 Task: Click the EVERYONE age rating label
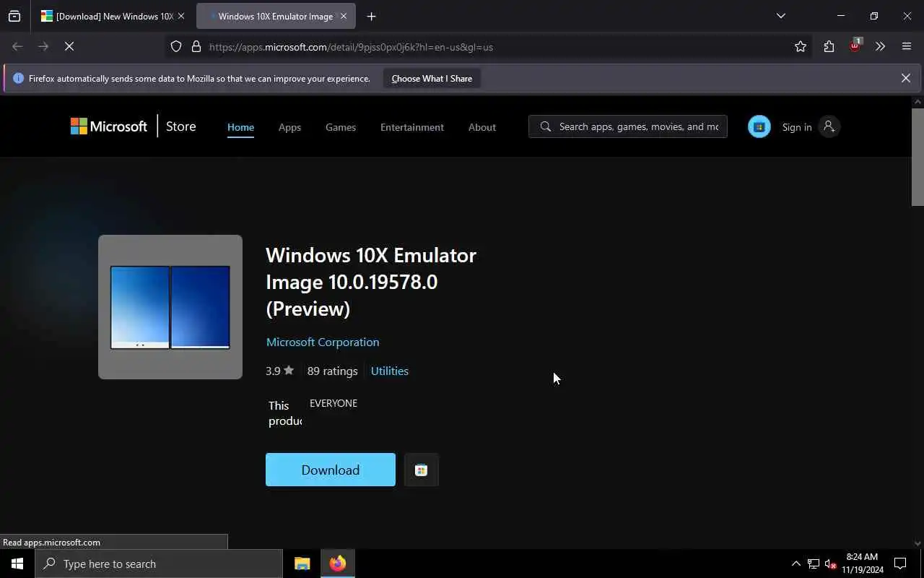[x=334, y=403]
